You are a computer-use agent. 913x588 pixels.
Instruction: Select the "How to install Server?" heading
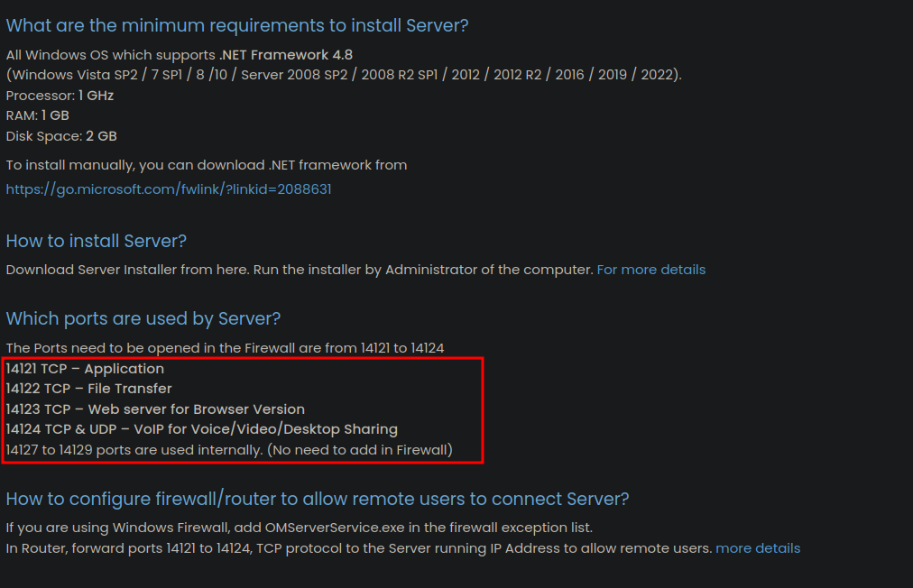pos(97,241)
